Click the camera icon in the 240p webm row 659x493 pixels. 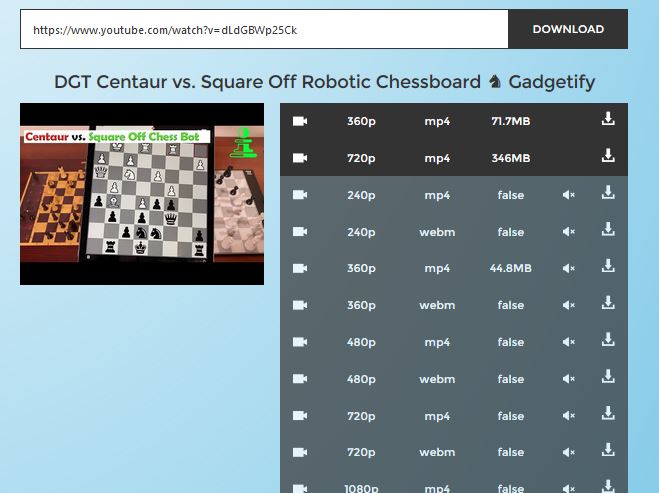pyautogui.click(x=300, y=232)
